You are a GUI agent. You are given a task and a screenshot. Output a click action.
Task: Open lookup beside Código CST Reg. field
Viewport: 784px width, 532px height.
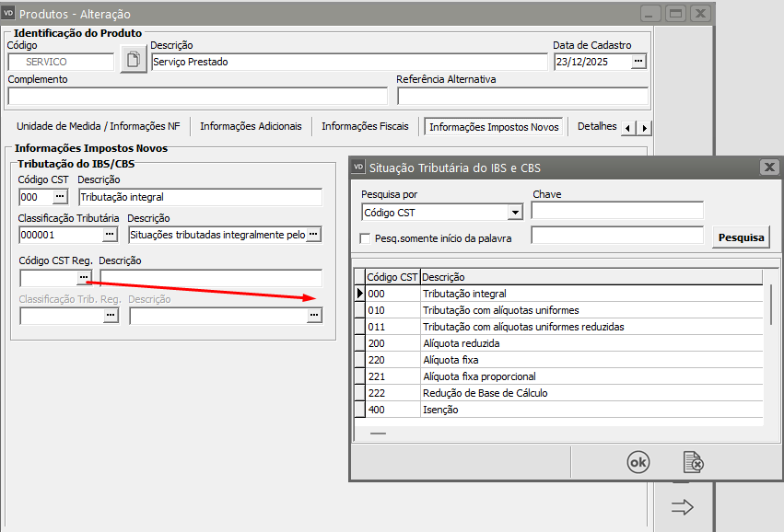point(83,277)
